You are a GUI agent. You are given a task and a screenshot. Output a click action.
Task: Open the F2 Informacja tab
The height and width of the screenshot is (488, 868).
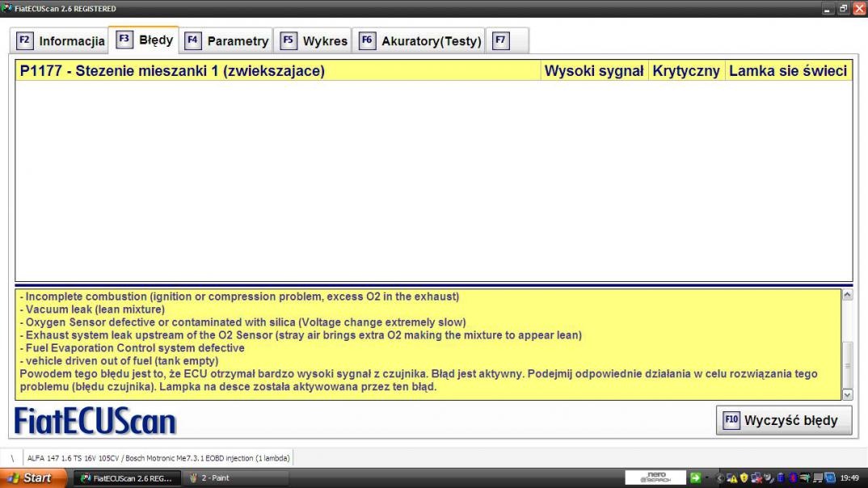[61, 41]
